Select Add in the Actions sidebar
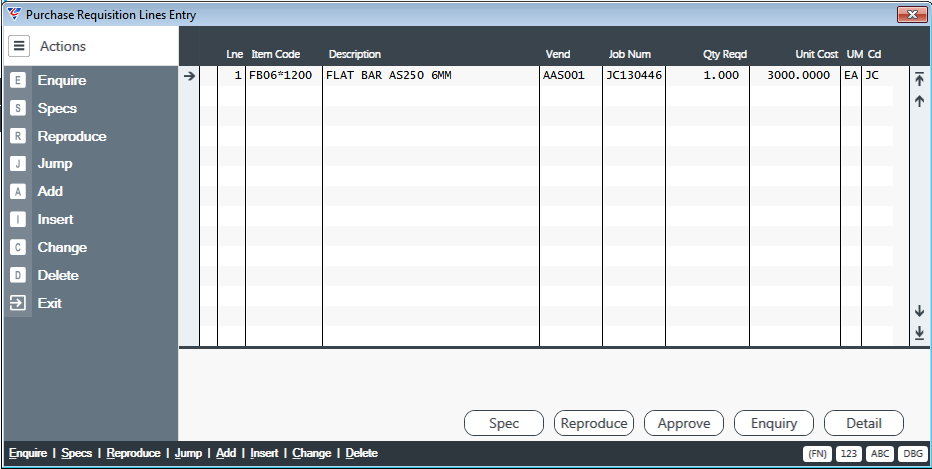The image size is (932, 469). (x=50, y=191)
